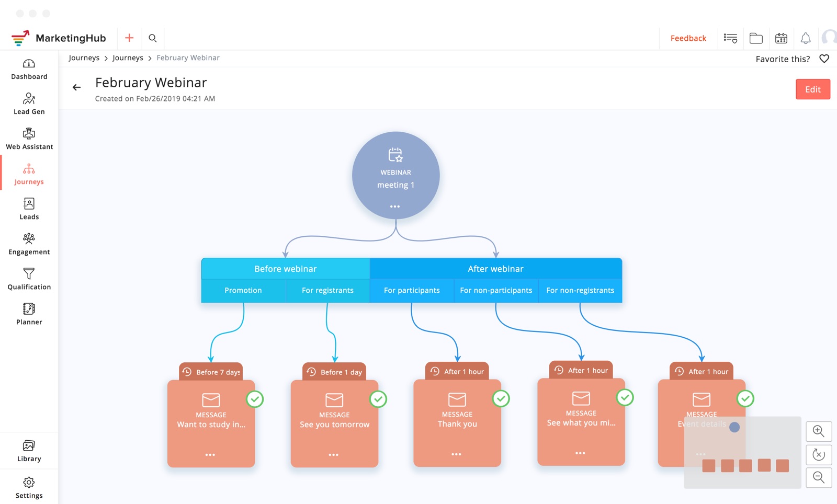Screen dimensions: 837x504
Task: Click the clock icon on Before 7 days
Action: pyautogui.click(x=187, y=372)
